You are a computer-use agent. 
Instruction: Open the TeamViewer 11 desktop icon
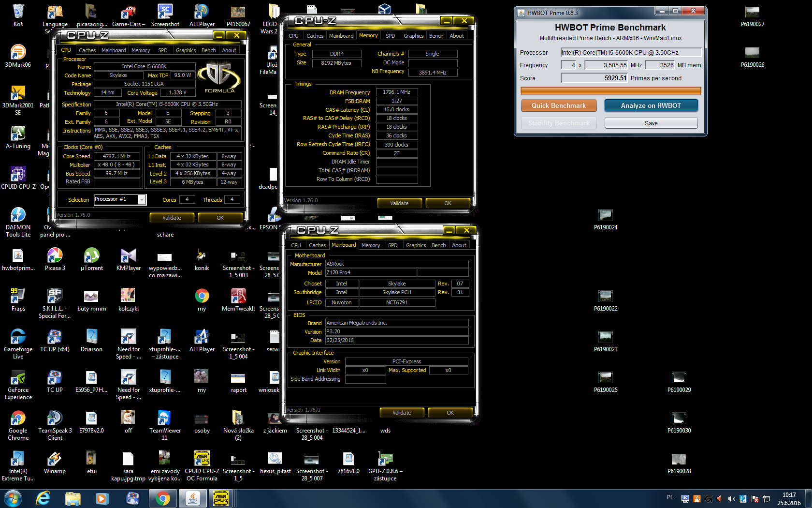pos(165,425)
